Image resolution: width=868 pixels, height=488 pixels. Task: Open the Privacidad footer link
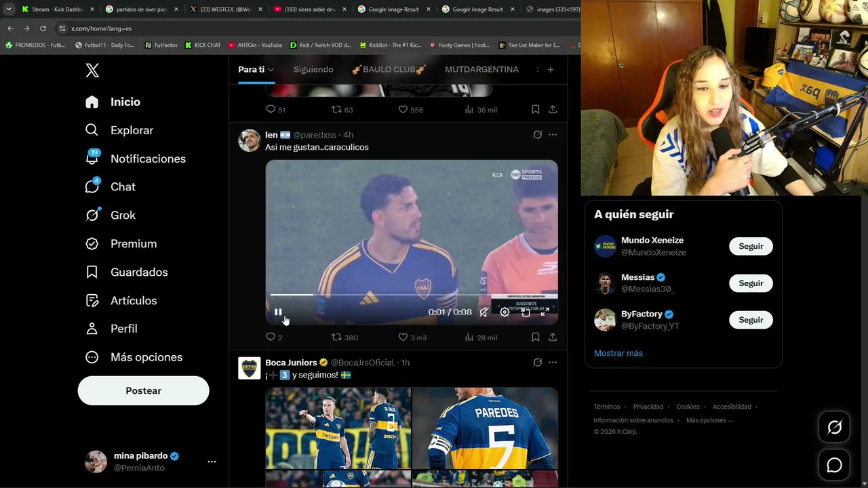648,407
